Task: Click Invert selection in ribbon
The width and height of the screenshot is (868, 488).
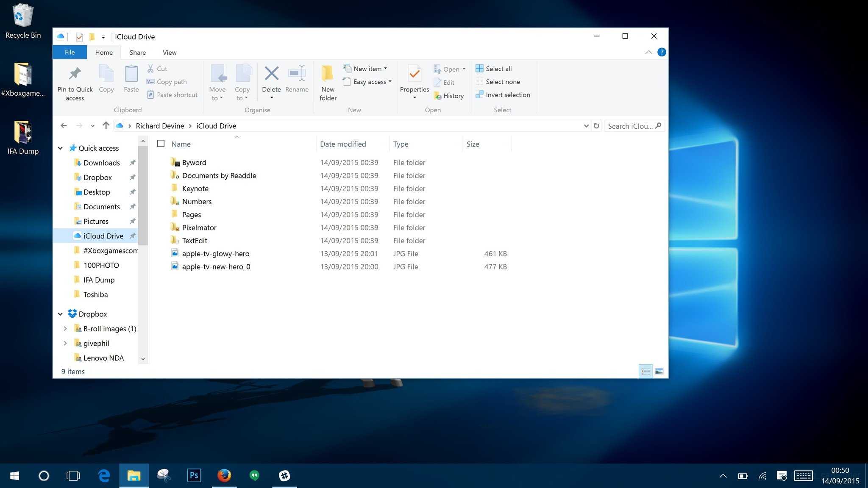Action: coord(503,95)
